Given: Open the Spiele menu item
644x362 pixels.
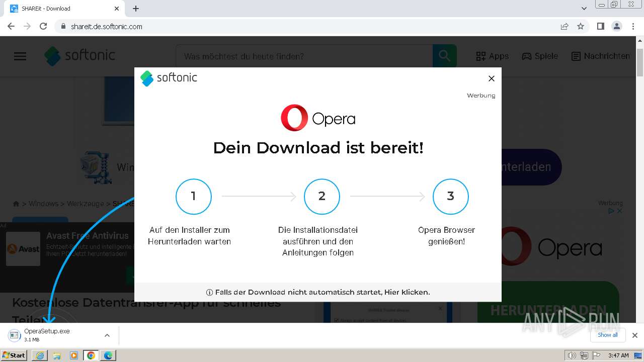Looking at the screenshot, I should click(x=540, y=56).
